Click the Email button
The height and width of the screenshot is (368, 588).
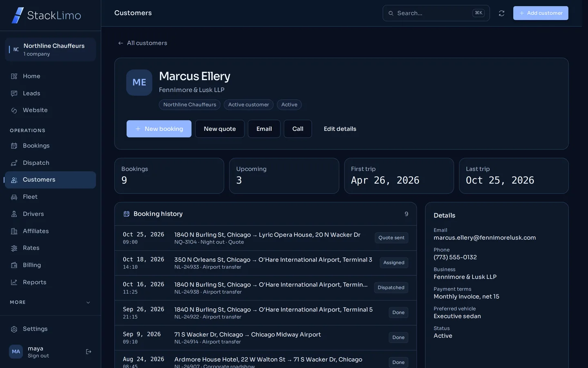[264, 129]
